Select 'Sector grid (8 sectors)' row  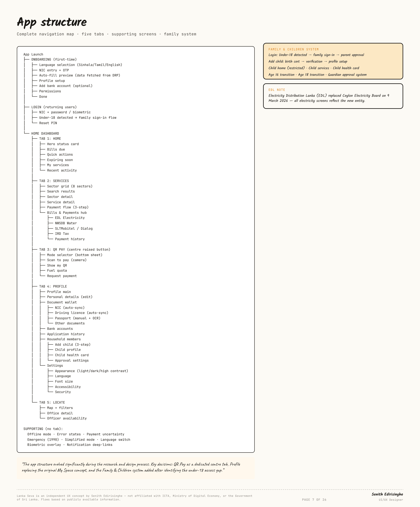70,186
